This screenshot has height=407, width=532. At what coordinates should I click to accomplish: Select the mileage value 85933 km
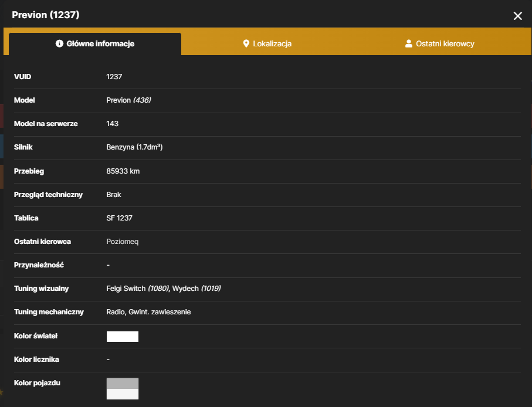tap(123, 171)
